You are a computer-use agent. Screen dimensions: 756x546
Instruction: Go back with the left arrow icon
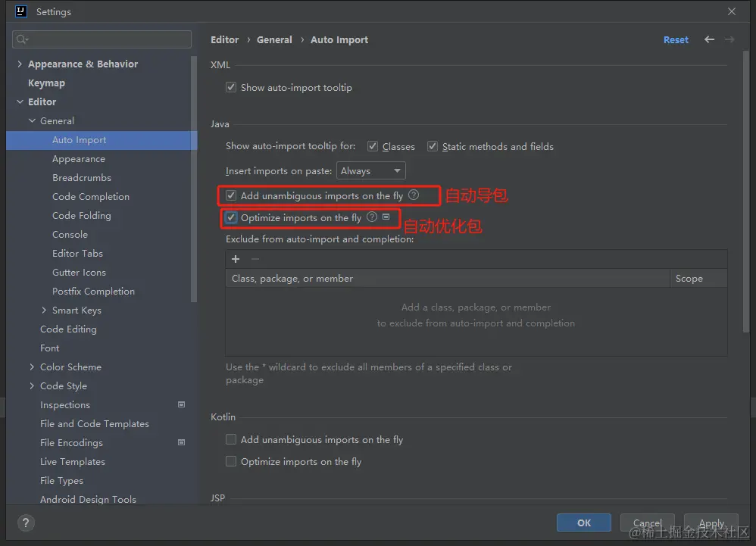point(709,39)
